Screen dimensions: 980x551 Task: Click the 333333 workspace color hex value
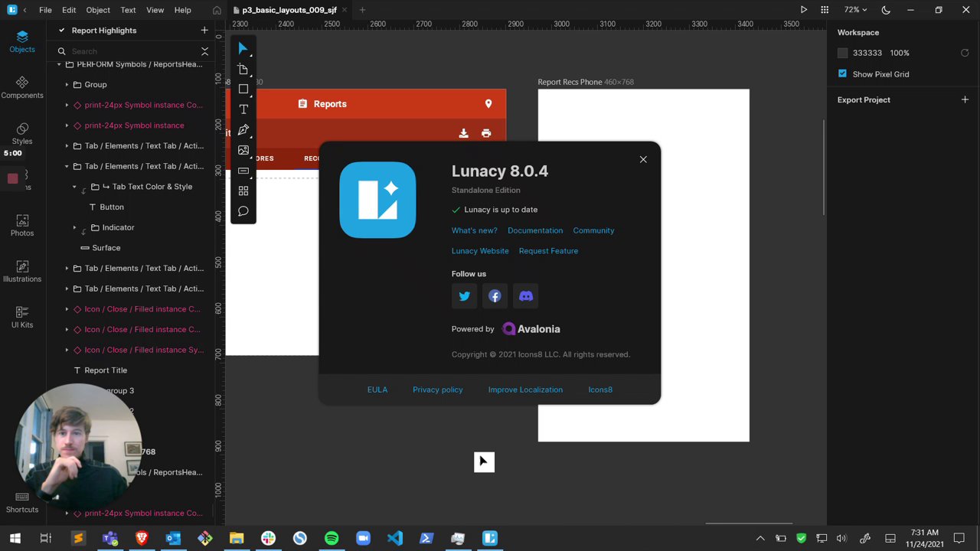[867, 53]
